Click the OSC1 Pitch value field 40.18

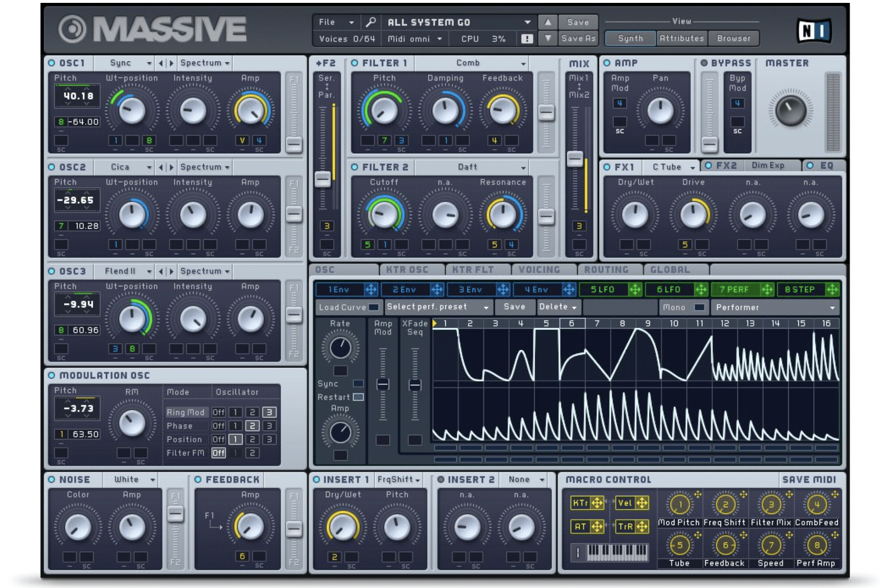[x=78, y=96]
